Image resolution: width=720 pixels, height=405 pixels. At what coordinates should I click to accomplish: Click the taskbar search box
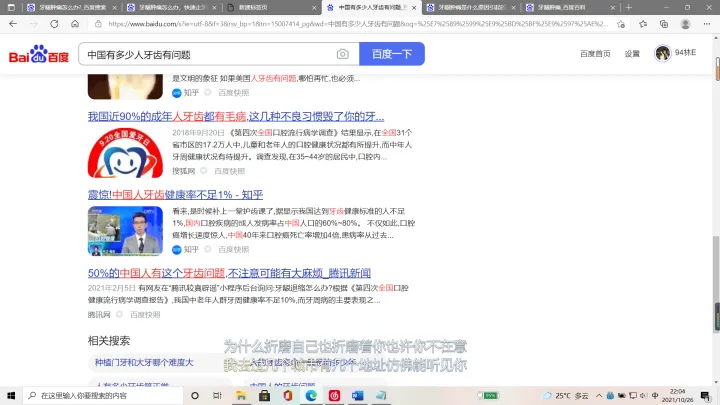pyautogui.click(x=102, y=395)
